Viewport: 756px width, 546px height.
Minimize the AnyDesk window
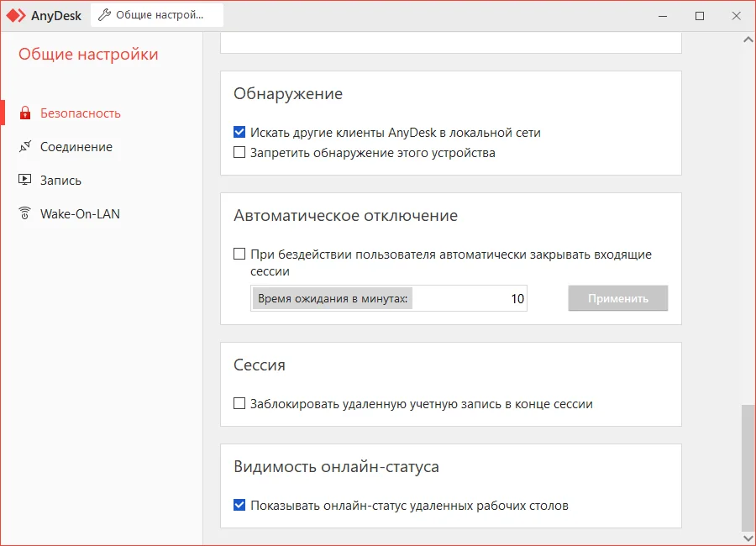(x=660, y=15)
